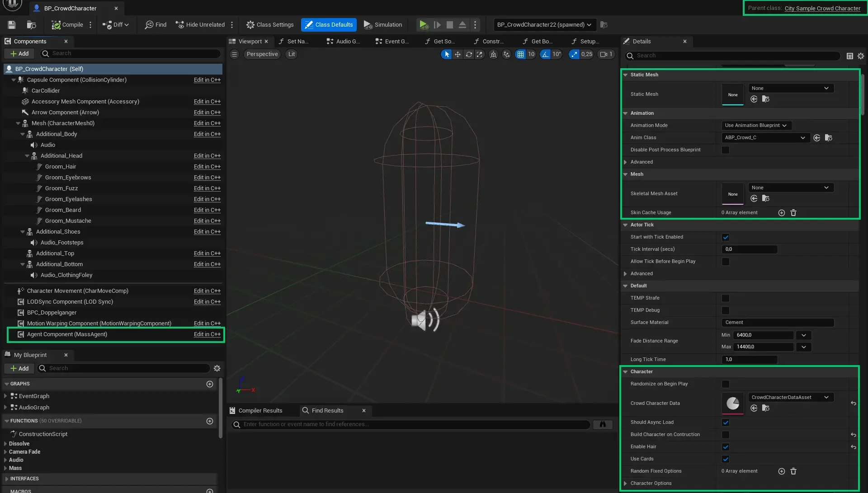
Task: Toggle Hide Unrelated nodes
Action: [200, 25]
